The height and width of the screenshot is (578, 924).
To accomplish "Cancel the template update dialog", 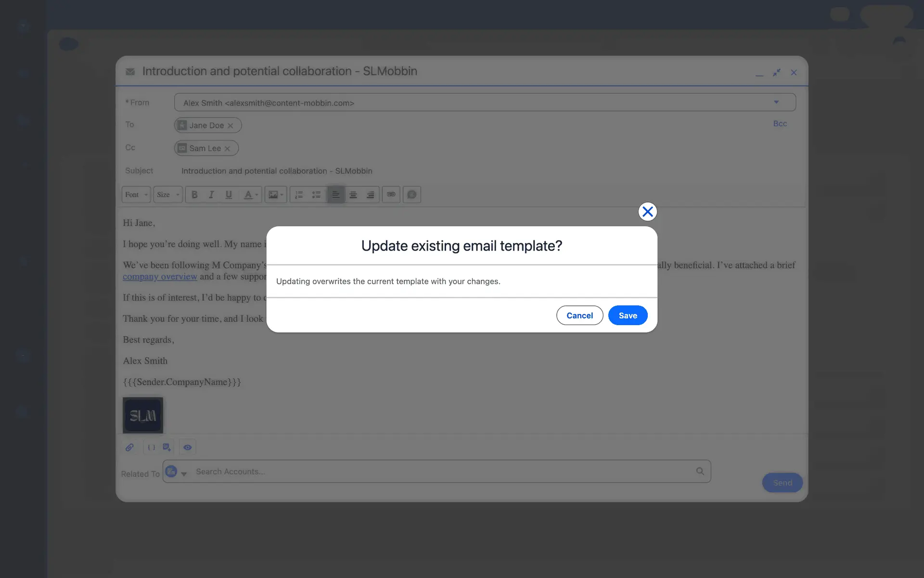I will pyautogui.click(x=579, y=315).
